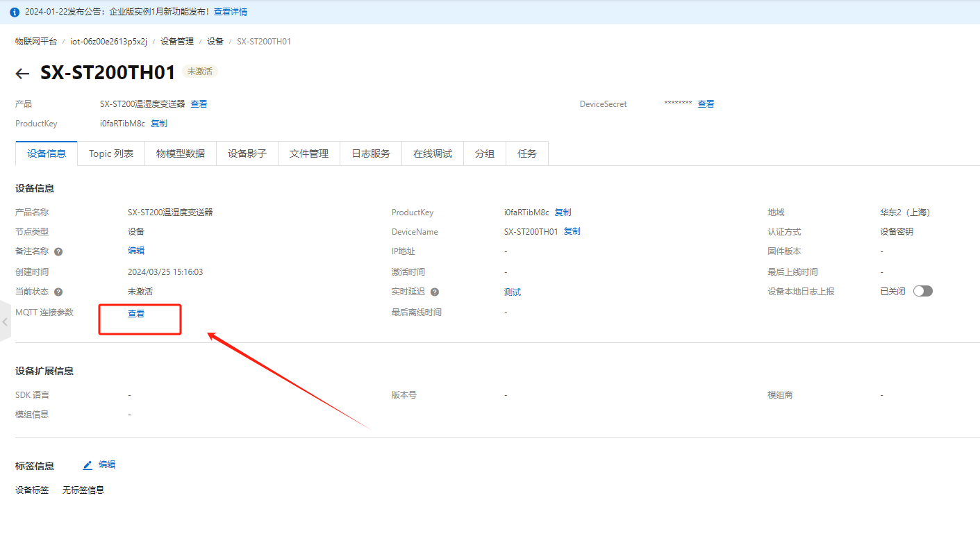
Task: Click the pencil edit icon beside 标签信息
Action: point(88,465)
